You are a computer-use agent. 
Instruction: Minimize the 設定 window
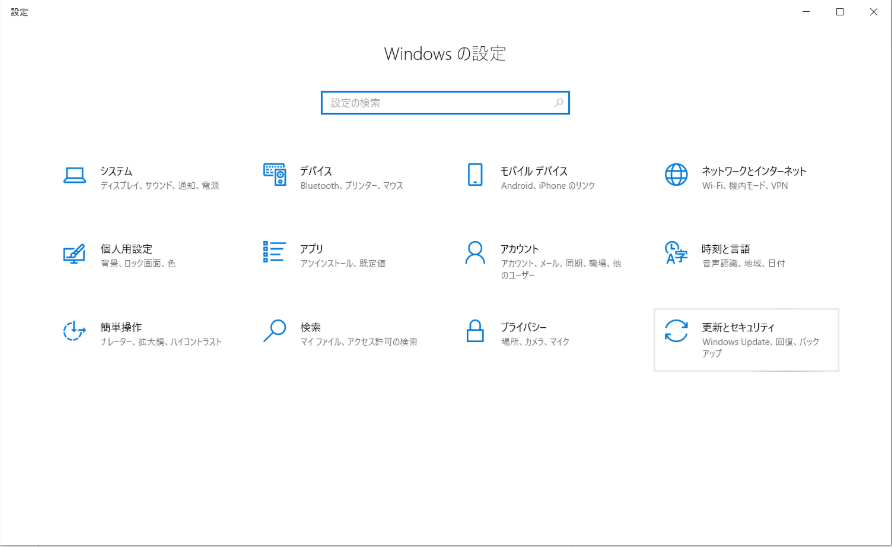click(x=806, y=12)
